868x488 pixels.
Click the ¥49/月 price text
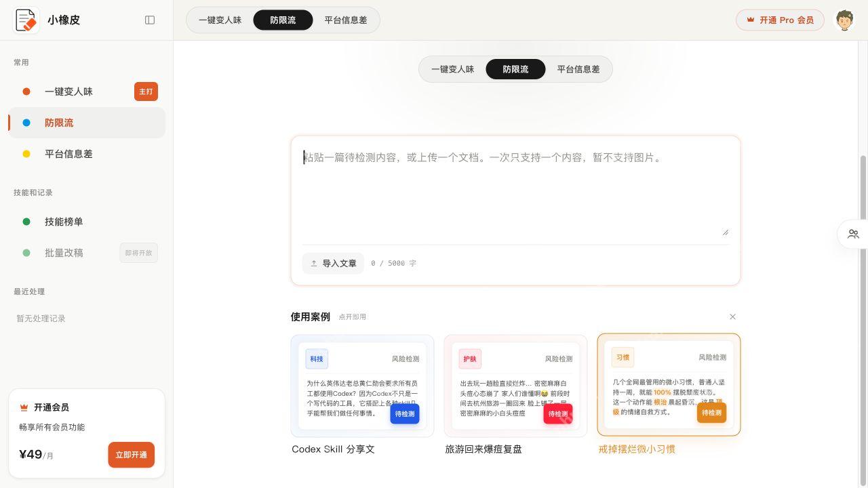click(x=37, y=454)
